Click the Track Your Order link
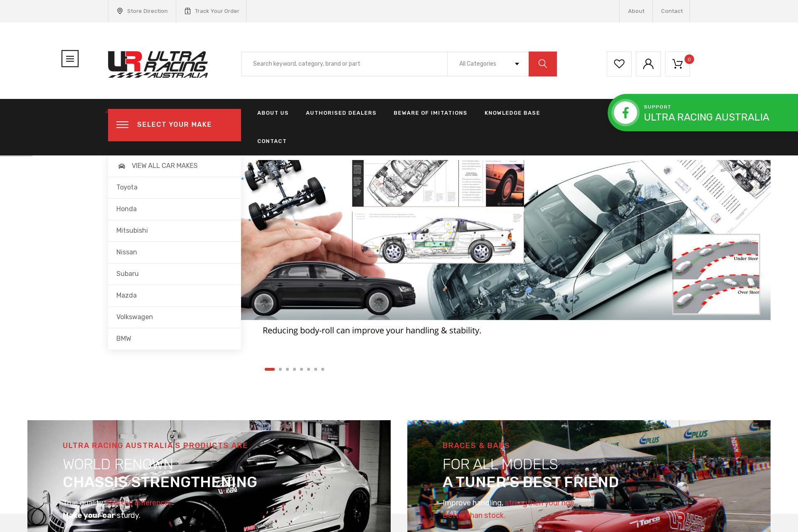 (217, 11)
